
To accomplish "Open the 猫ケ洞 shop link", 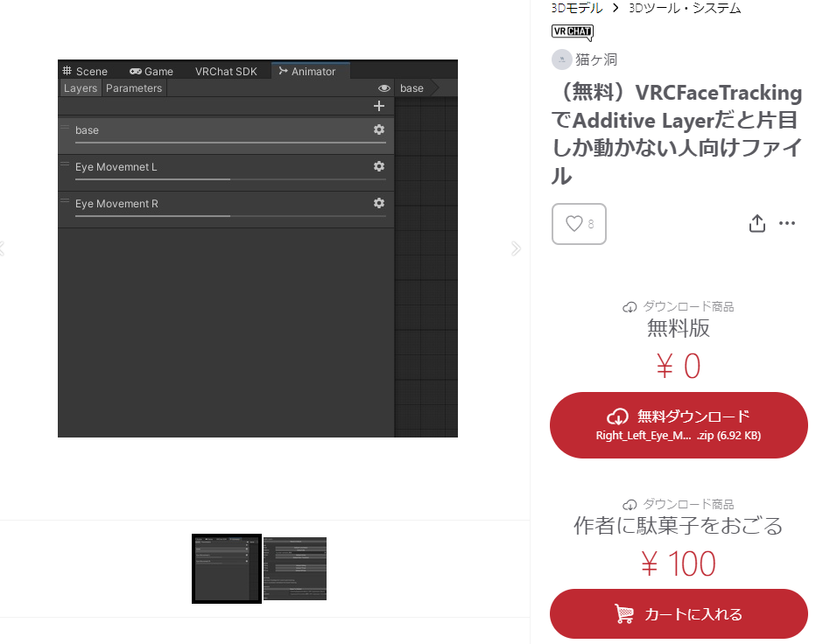I will coord(596,59).
